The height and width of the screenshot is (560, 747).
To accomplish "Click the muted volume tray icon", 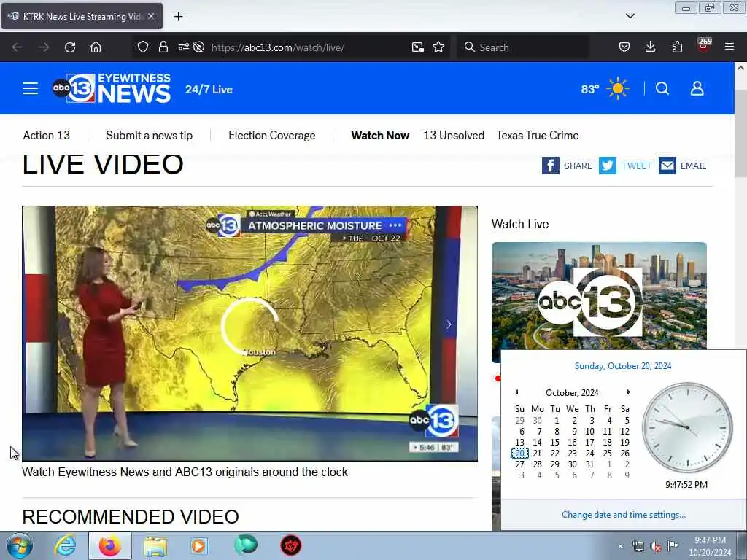I will coord(656,547).
